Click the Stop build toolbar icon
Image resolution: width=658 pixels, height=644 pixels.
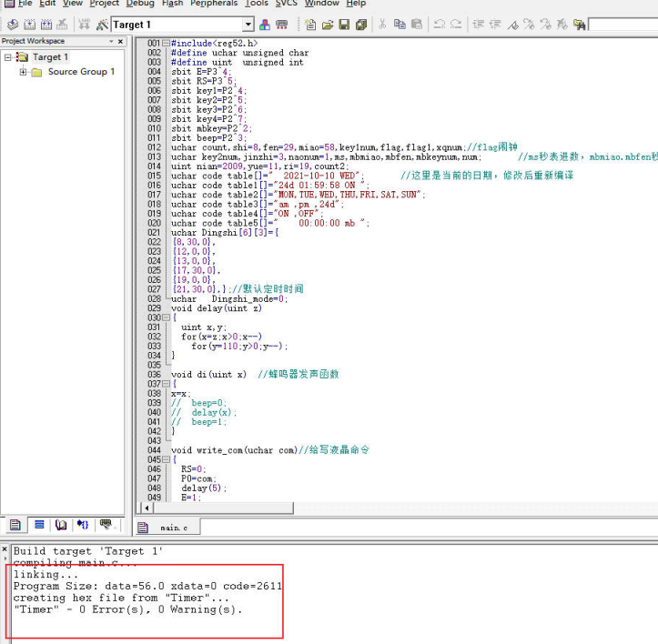click(62, 25)
